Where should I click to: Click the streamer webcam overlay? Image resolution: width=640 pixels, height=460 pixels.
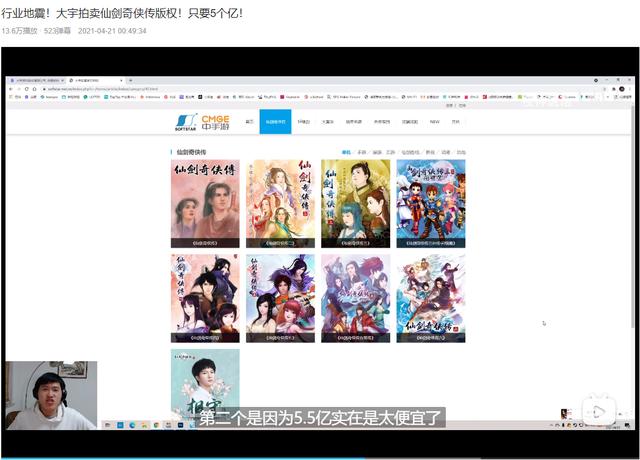(x=51, y=395)
